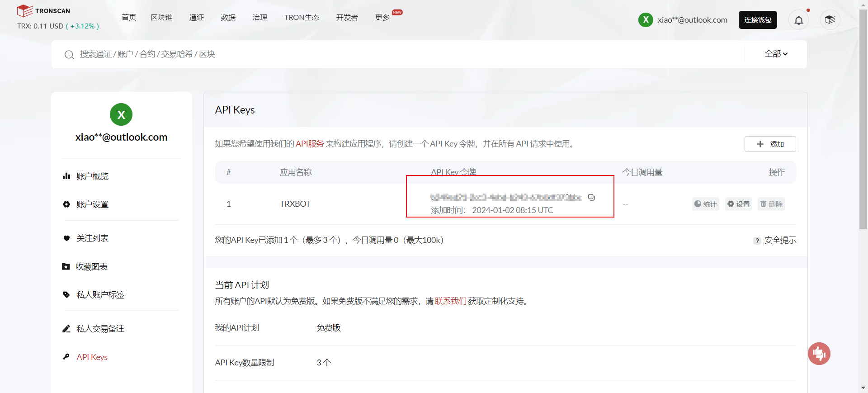The image size is (868, 393).
Task: Click the TRONSCAN logo
Action: [44, 11]
